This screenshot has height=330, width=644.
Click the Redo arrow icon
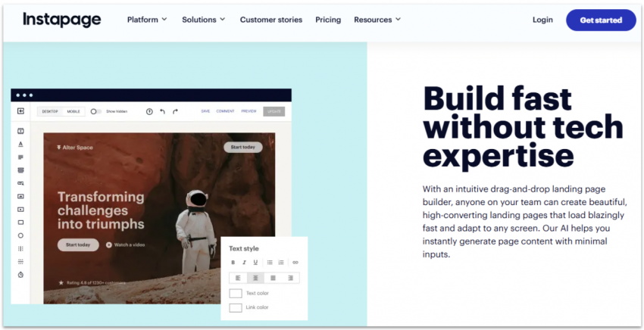click(175, 112)
